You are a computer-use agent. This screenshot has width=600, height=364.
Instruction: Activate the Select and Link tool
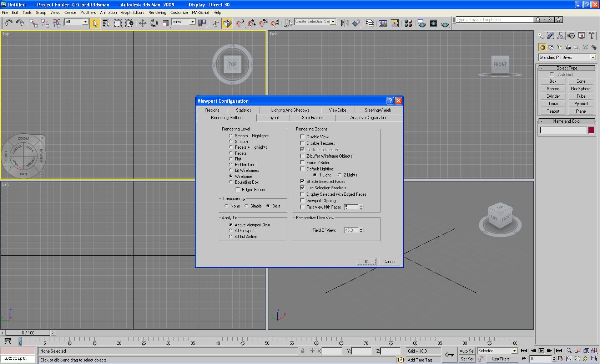(x=33, y=23)
